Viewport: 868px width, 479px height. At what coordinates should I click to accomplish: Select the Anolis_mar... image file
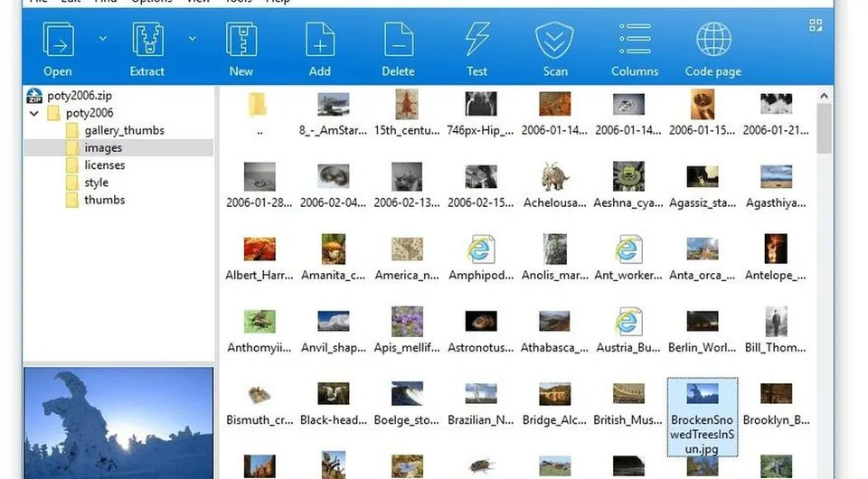554,258
